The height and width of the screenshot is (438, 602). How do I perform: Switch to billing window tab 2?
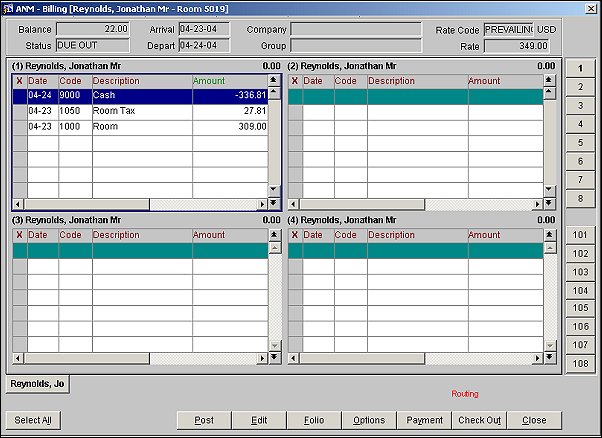coord(580,87)
